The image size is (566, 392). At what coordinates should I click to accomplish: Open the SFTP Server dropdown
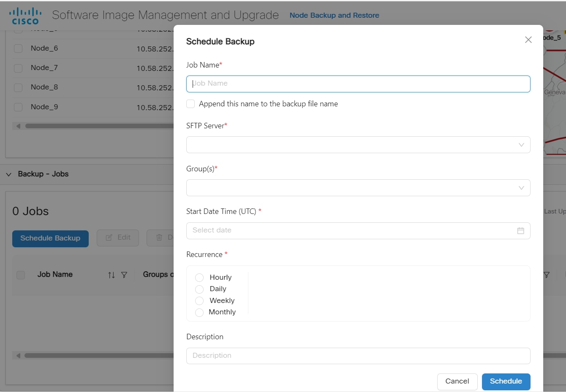click(x=358, y=145)
